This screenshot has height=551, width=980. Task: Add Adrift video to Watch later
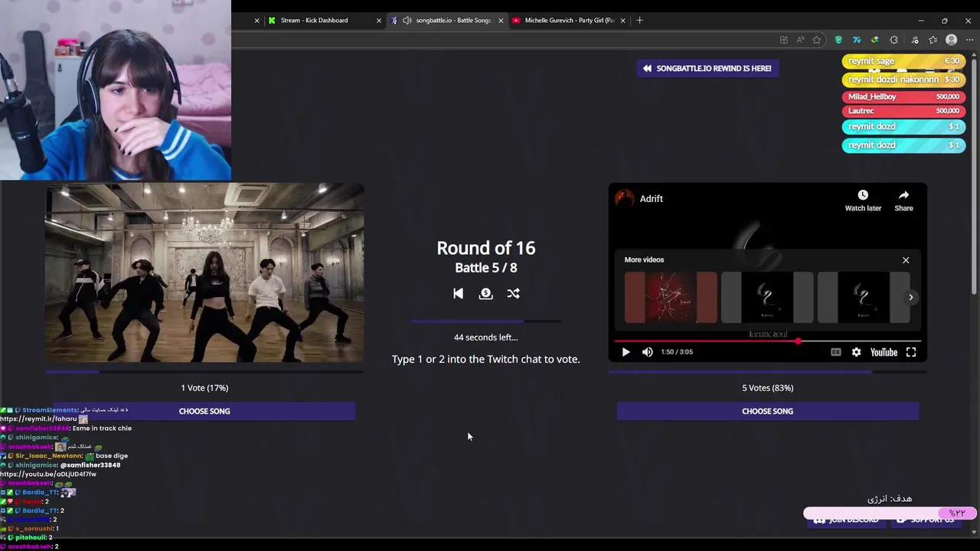point(863,201)
